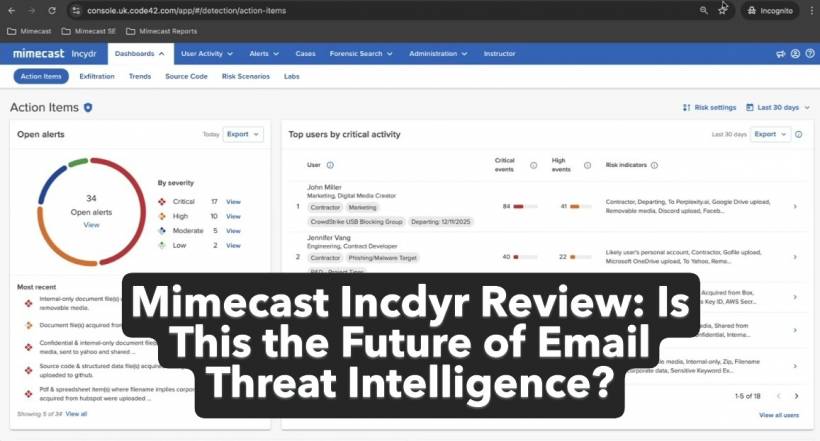The width and height of the screenshot is (820, 441).
Task: Click the info icon beside Critical events
Action: pyautogui.click(x=533, y=165)
